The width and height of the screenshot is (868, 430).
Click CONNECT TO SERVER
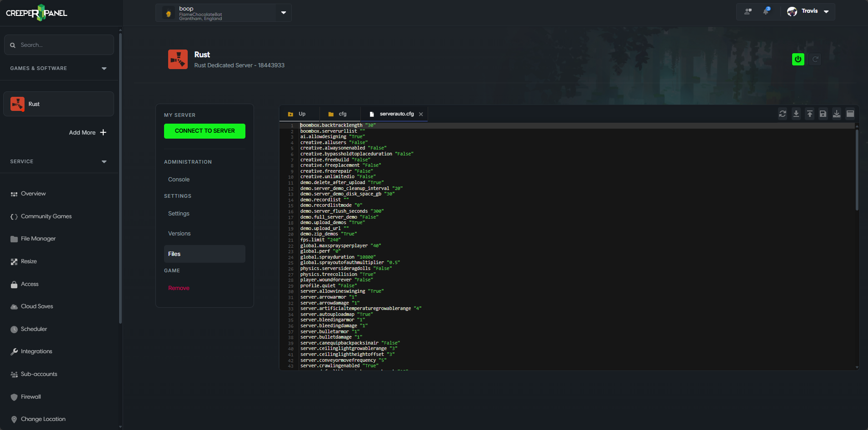(205, 131)
